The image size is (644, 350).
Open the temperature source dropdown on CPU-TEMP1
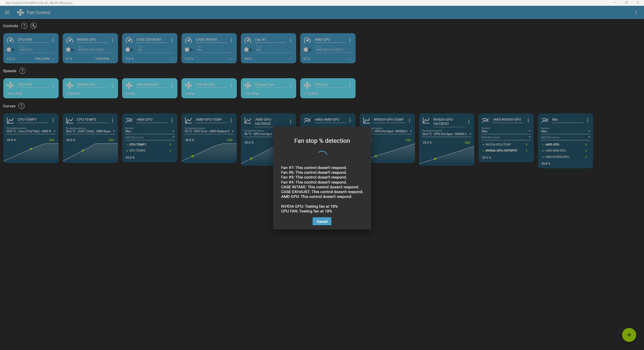tap(54, 131)
